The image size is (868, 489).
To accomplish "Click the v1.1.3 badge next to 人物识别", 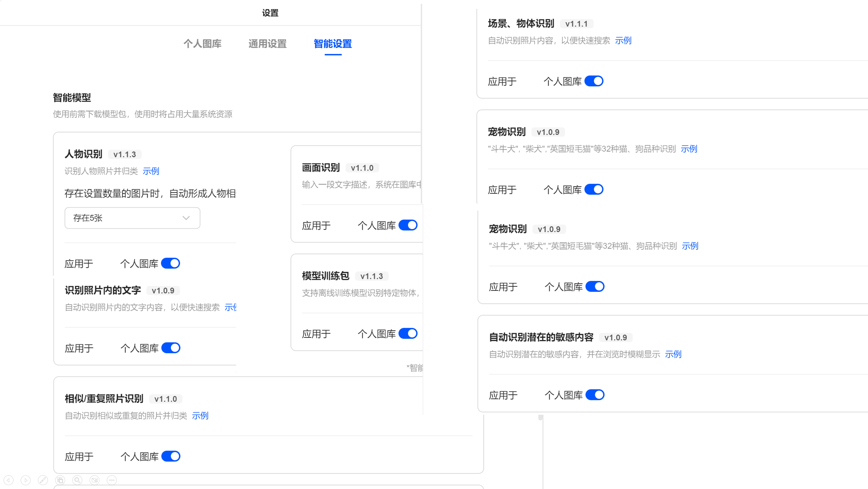I will (125, 155).
